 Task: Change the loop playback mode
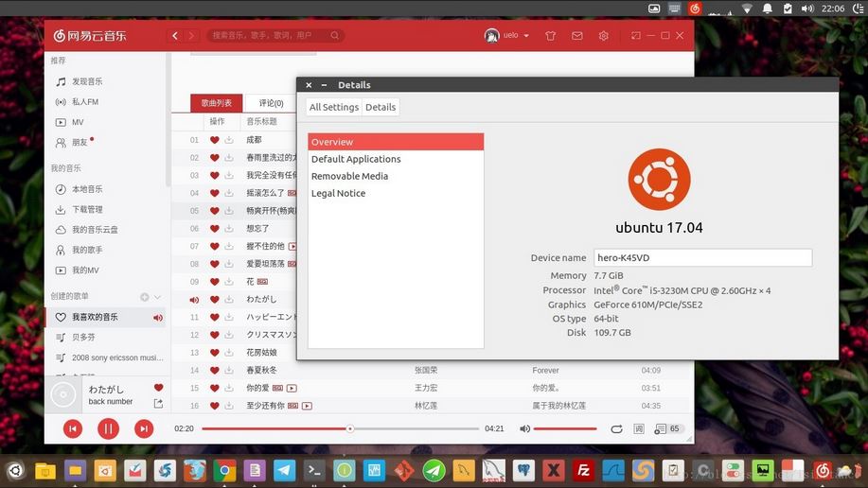pyautogui.click(x=616, y=428)
